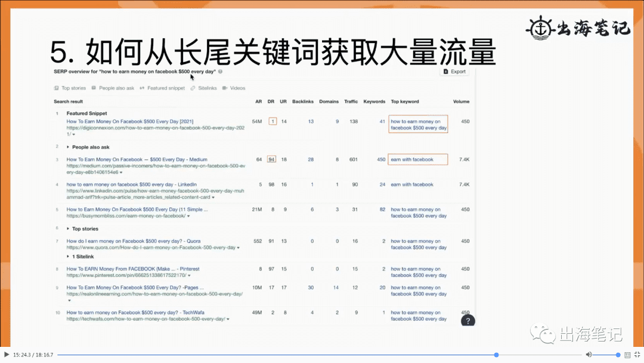The width and height of the screenshot is (644, 363).
Task: Click backlinks value 13 in first result
Action: 311,122
